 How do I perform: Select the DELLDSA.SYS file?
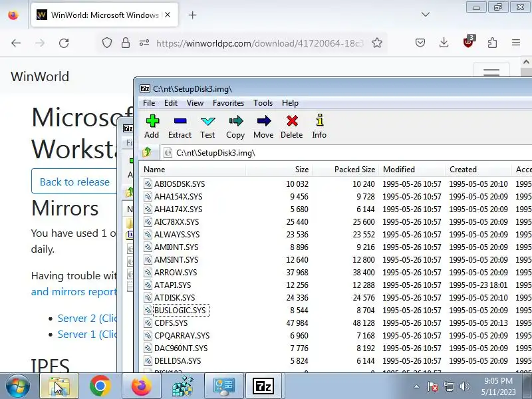[x=178, y=360]
